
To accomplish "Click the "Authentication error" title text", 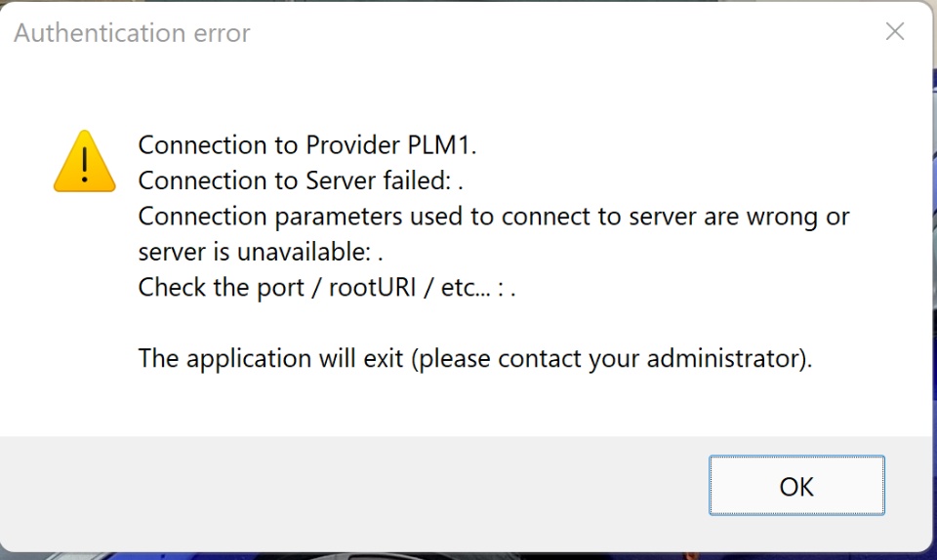I will (x=132, y=33).
